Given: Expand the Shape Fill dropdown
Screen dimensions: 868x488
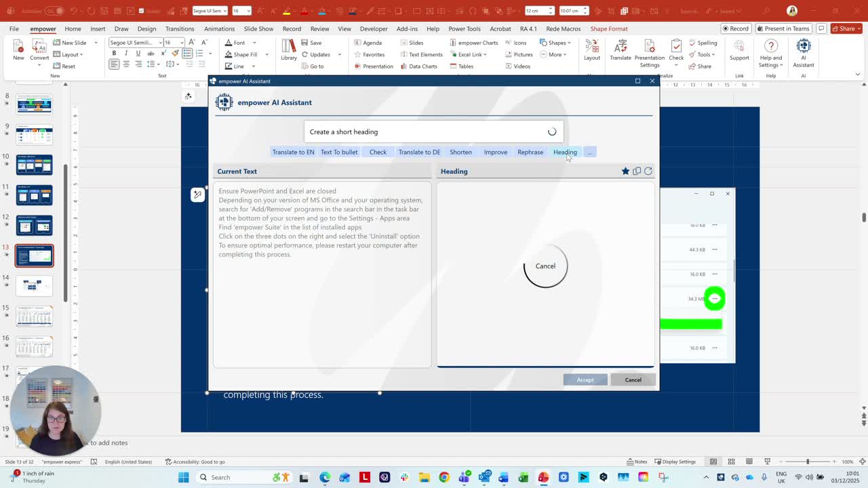Looking at the screenshot, I should click(267, 54).
